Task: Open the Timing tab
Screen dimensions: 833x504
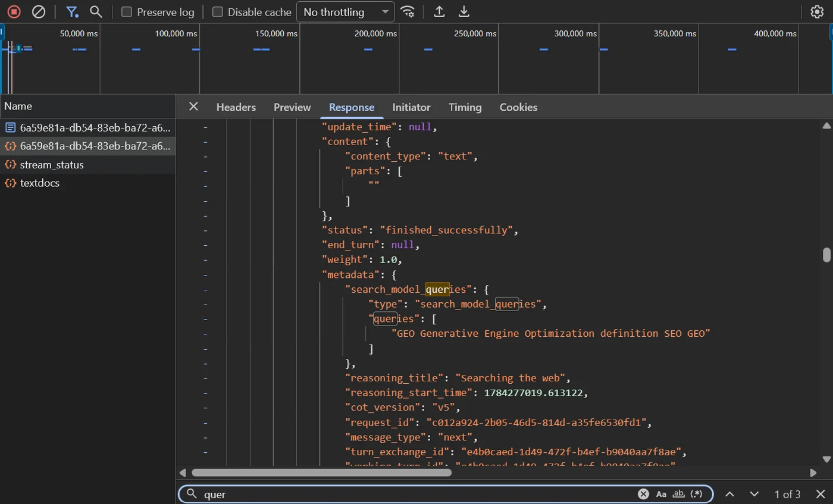Action: pyautogui.click(x=465, y=107)
